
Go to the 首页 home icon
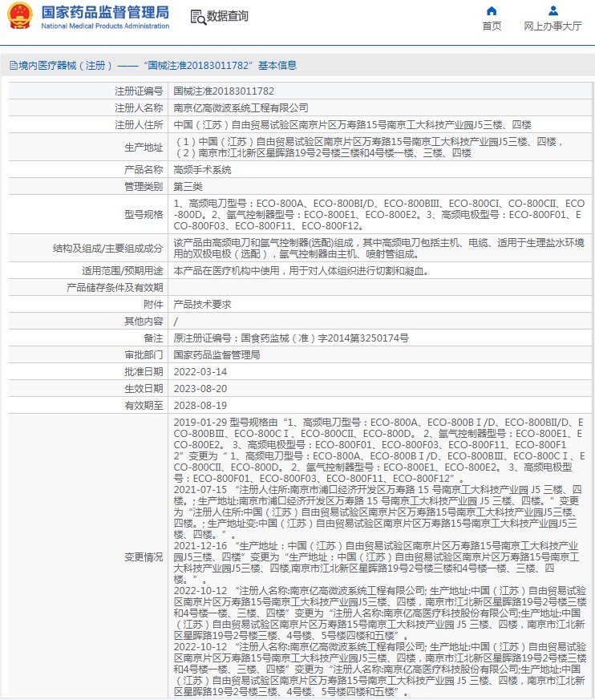pos(492,10)
